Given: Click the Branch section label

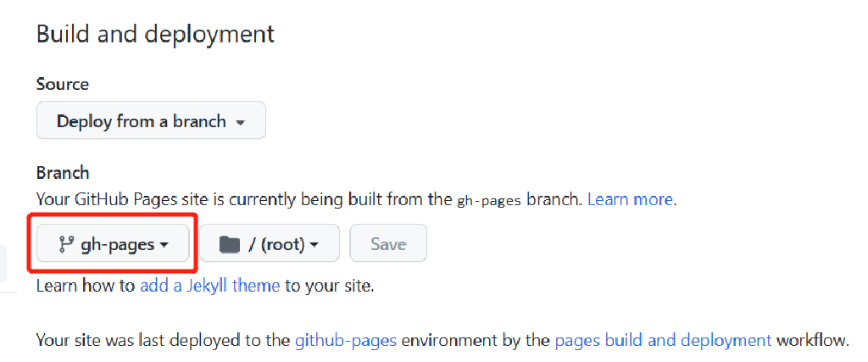Looking at the screenshot, I should [x=63, y=173].
